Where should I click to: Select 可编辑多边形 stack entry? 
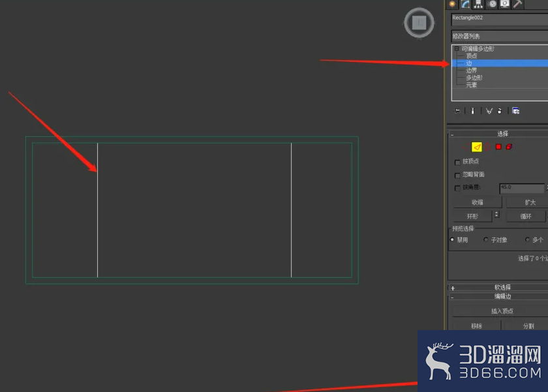[x=478, y=48]
